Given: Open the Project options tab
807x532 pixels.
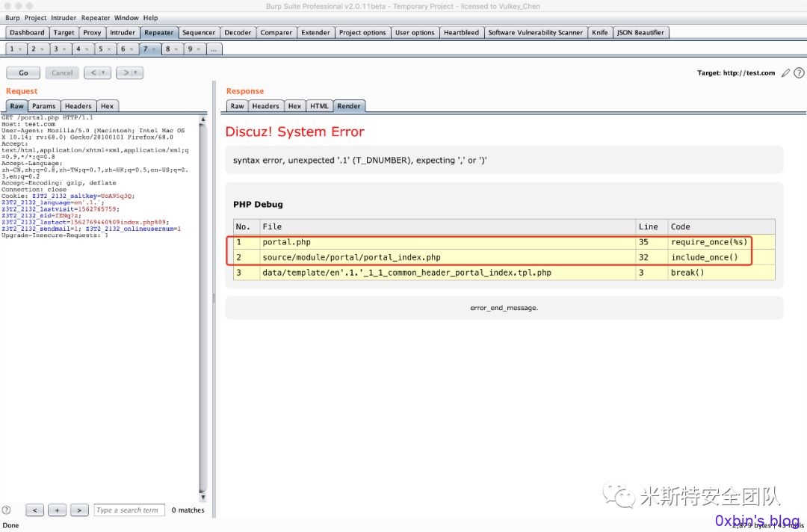Looking at the screenshot, I should (363, 32).
